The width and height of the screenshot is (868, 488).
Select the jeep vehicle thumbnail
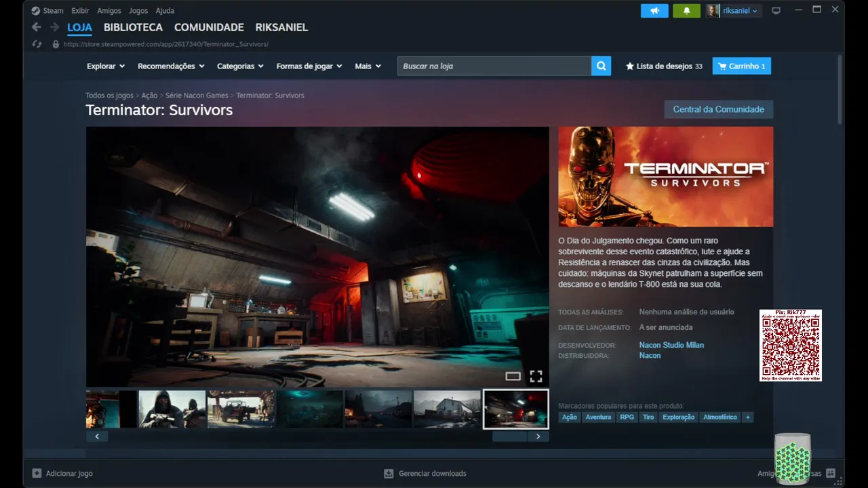[x=241, y=409]
